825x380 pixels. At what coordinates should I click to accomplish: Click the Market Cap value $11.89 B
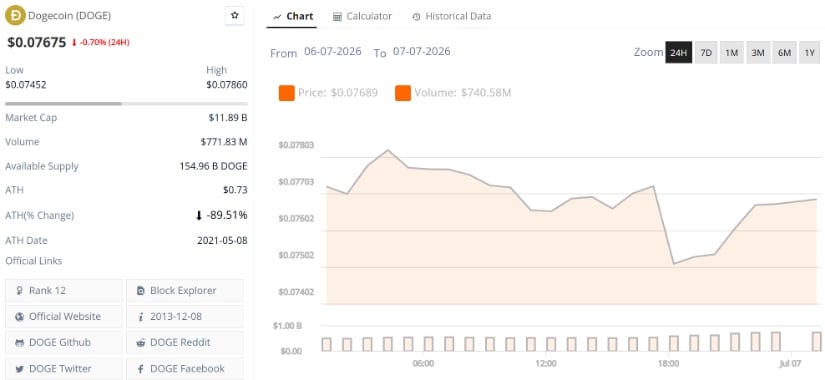point(228,118)
